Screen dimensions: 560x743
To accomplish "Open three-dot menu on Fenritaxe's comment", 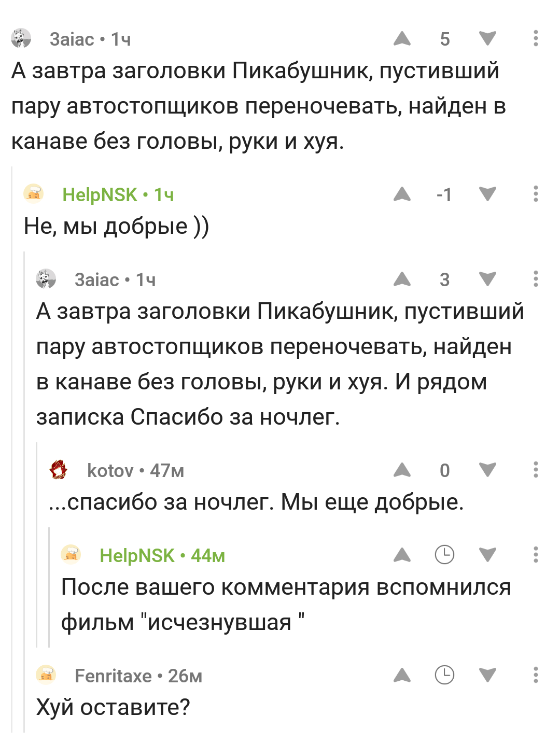I will 536,676.
